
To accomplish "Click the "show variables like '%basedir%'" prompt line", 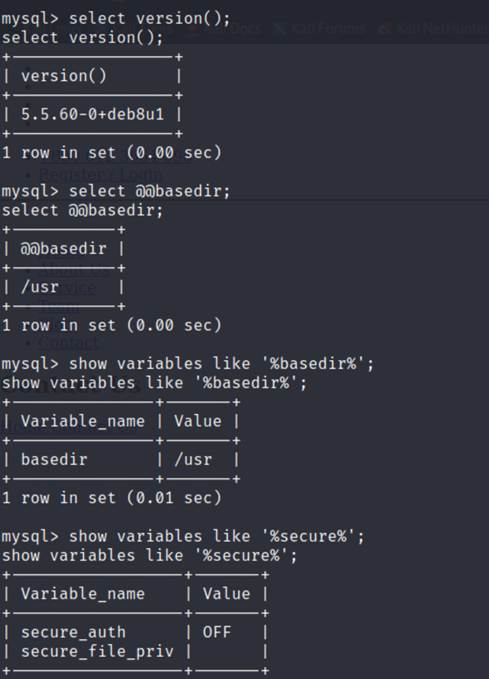I will pyautogui.click(x=187, y=364).
